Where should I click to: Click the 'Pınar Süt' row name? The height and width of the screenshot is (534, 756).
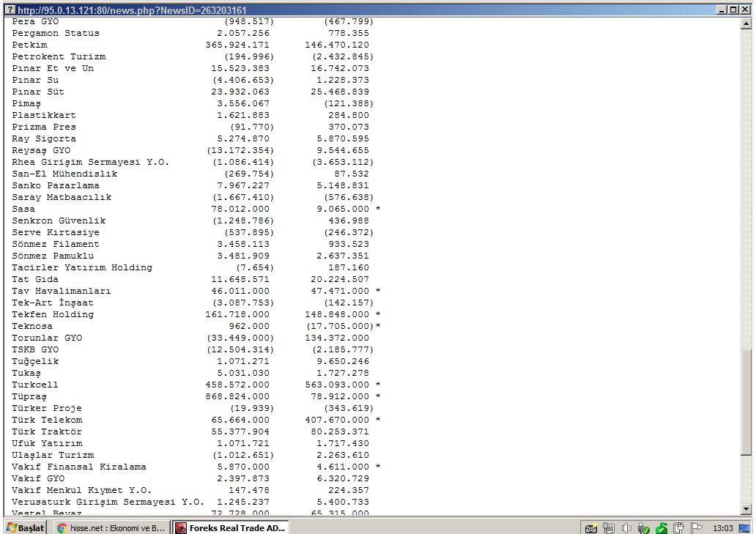tap(38, 92)
